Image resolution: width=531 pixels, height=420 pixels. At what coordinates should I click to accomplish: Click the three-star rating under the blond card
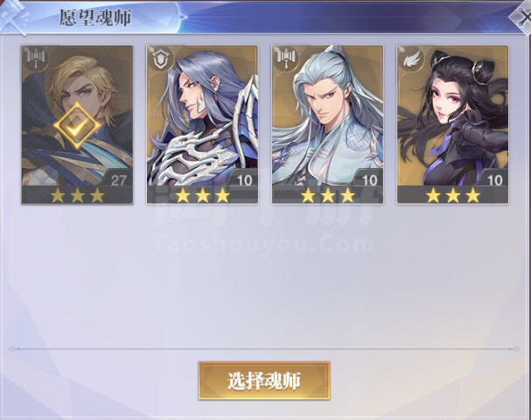tap(77, 195)
